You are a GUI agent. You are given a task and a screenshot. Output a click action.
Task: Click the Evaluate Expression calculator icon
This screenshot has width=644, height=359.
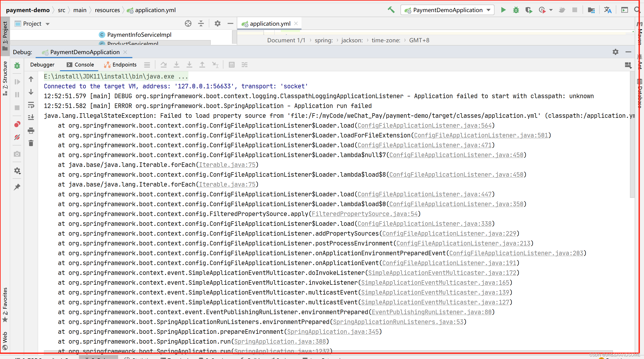(232, 65)
